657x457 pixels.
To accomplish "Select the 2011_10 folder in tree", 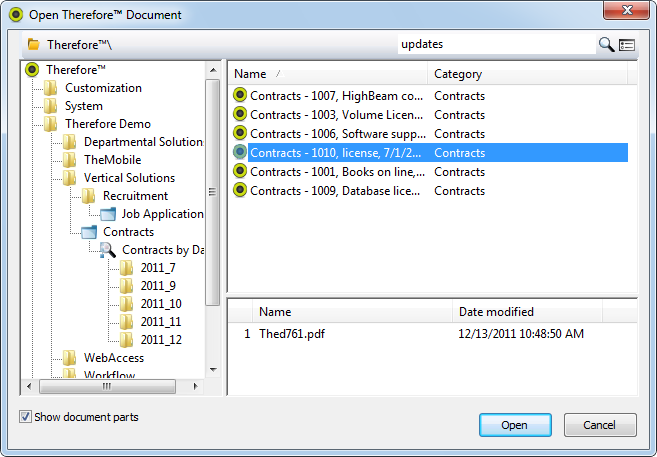I will 160,304.
